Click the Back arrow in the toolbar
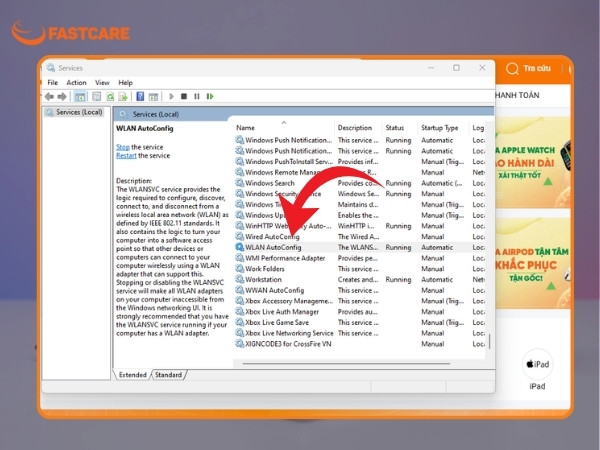 tap(49, 96)
